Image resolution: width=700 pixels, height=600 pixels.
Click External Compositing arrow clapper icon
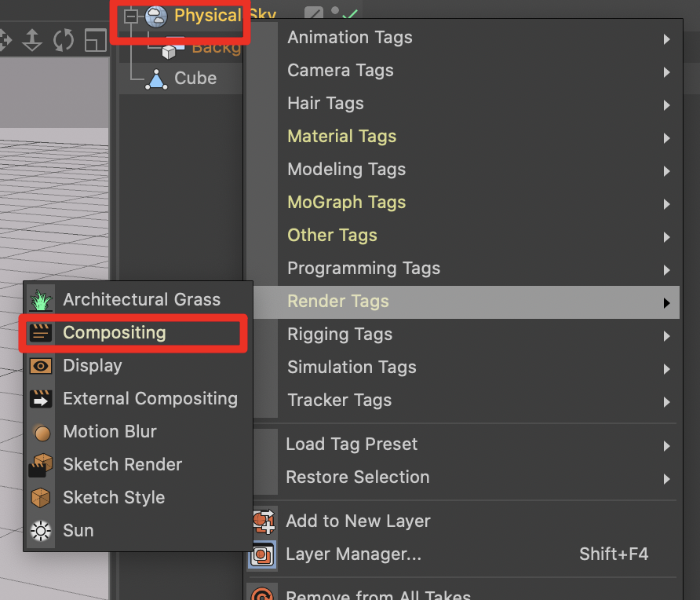pyautogui.click(x=41, y=399)
